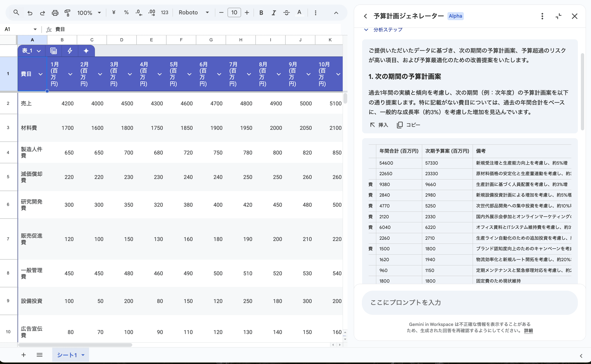
Task: Select the paint format roller icon
Action: tap(67, 13)
